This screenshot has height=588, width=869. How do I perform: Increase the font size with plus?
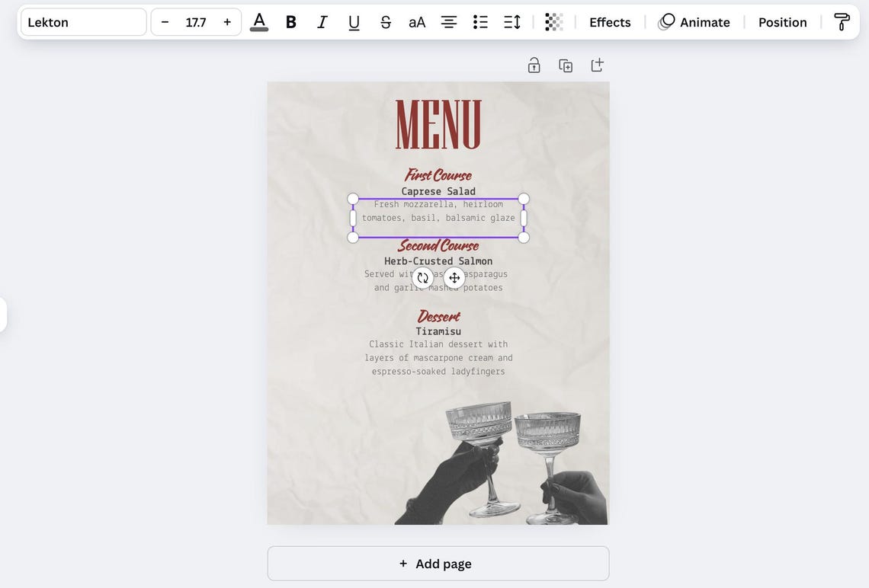pyautogui.click(x=226, y=21)
